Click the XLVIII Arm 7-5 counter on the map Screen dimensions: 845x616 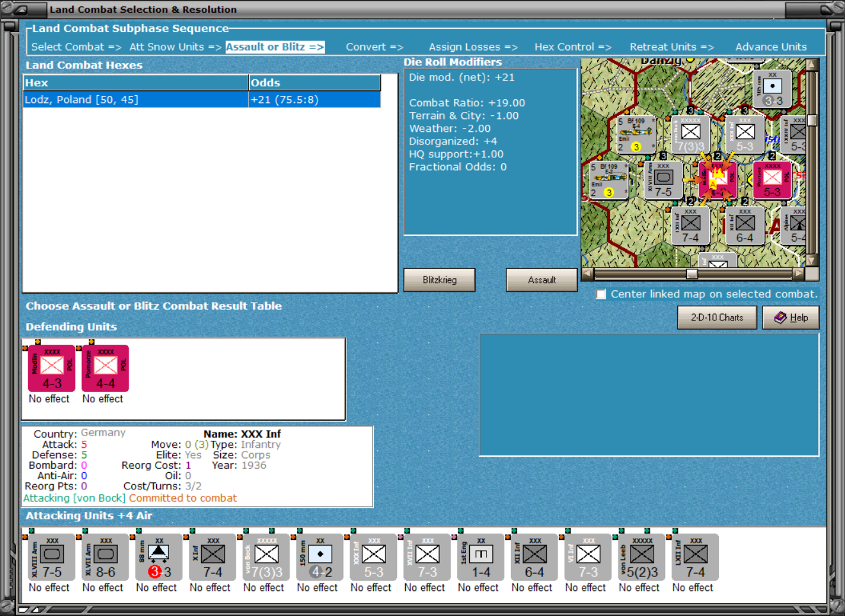[x=663, y=180]
